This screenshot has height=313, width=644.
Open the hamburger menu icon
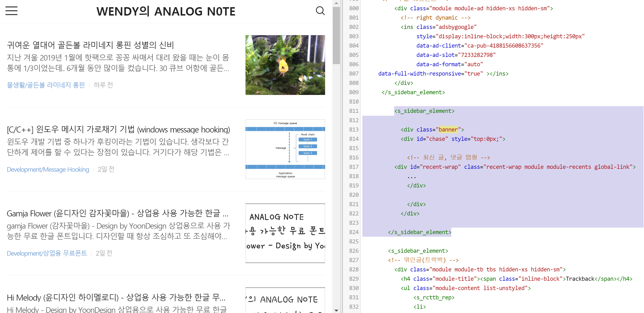click(x=11, y=11)
